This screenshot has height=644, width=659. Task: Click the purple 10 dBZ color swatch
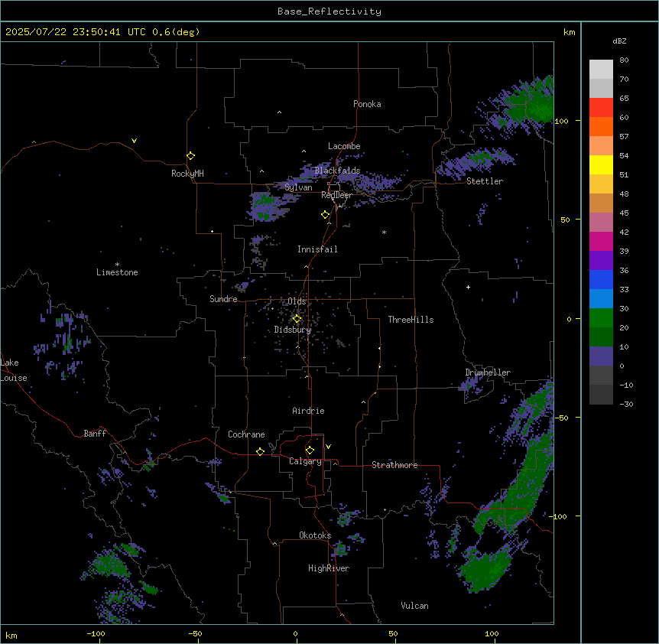[x=601, y=356]
